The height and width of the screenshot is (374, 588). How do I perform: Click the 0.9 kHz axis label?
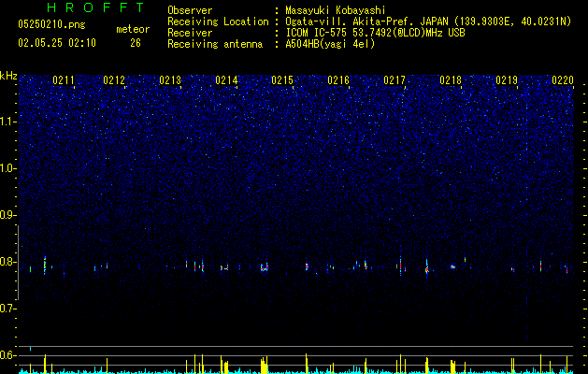7,215
